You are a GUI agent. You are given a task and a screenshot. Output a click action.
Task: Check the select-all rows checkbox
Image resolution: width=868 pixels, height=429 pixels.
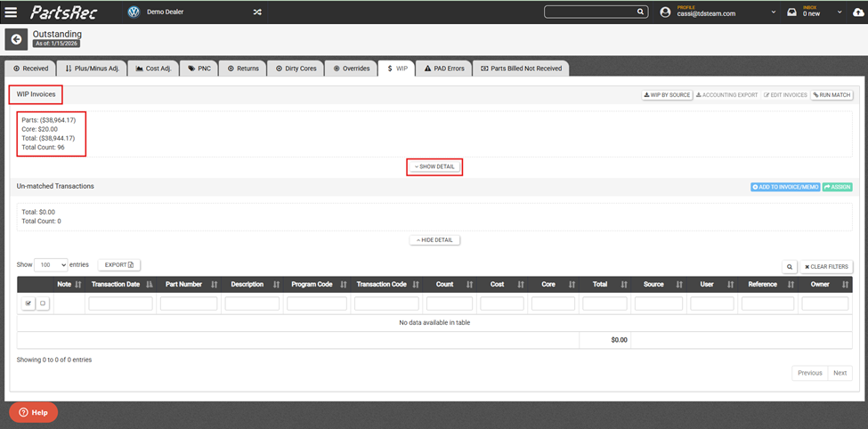pyautogui.click(x=28, y=304)
